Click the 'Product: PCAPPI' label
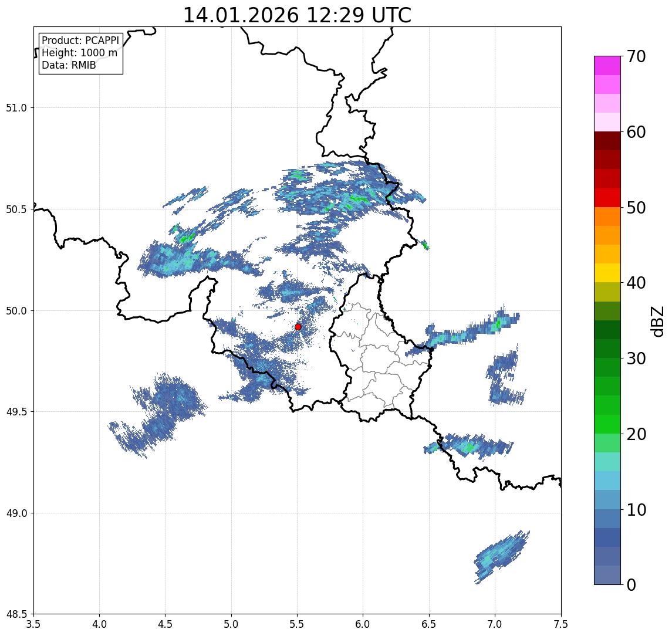This screenshot has width=672, height=636. (x=80, y=40)
